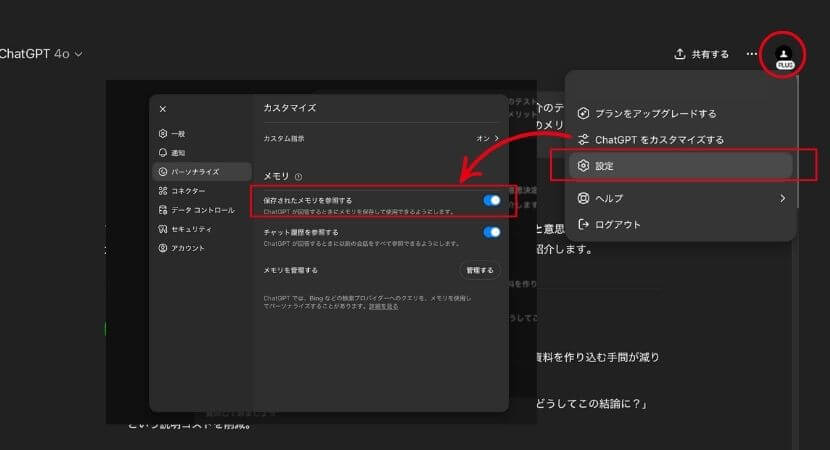The height and width of the screenshot is (450, 830).
Task: Click the アカウント person icon
Action: coord(163,248)
